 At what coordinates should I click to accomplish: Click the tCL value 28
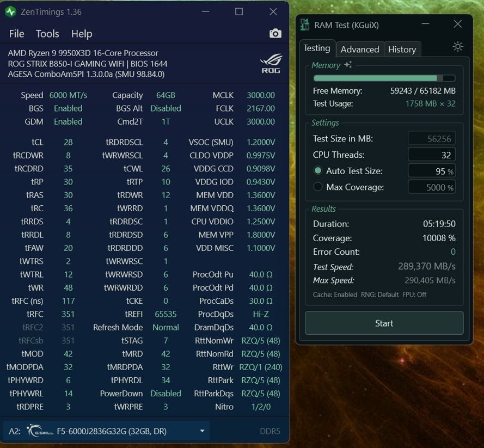pyautogui.click(x=68, y=142)
